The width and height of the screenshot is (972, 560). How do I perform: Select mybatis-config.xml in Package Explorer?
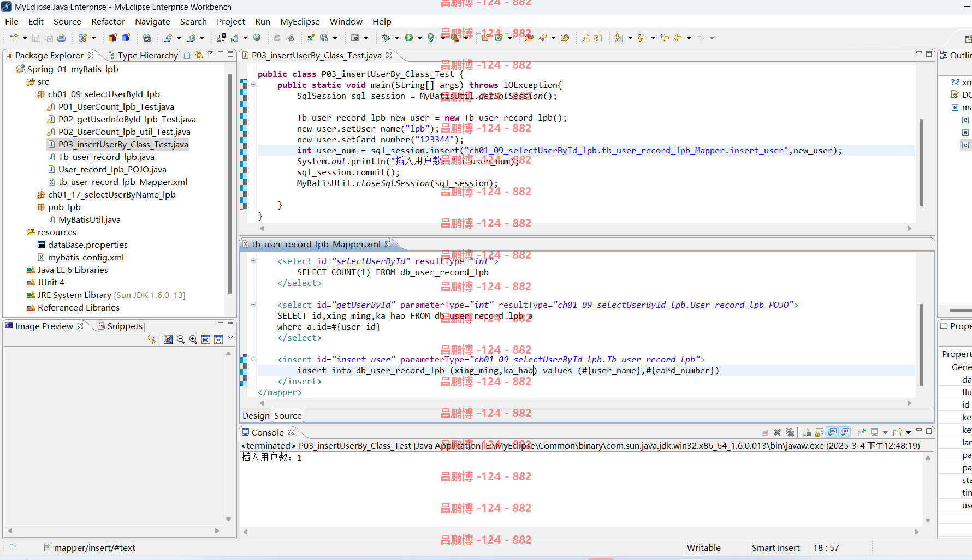80,257
